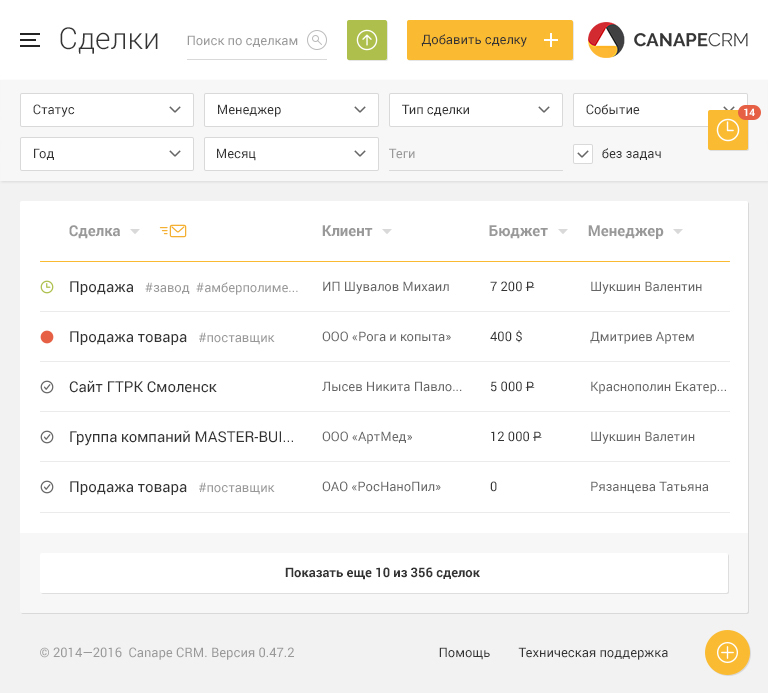Open the orange clock reminders widget
Screen dimensions: 768x693
[x=728, y=130]
